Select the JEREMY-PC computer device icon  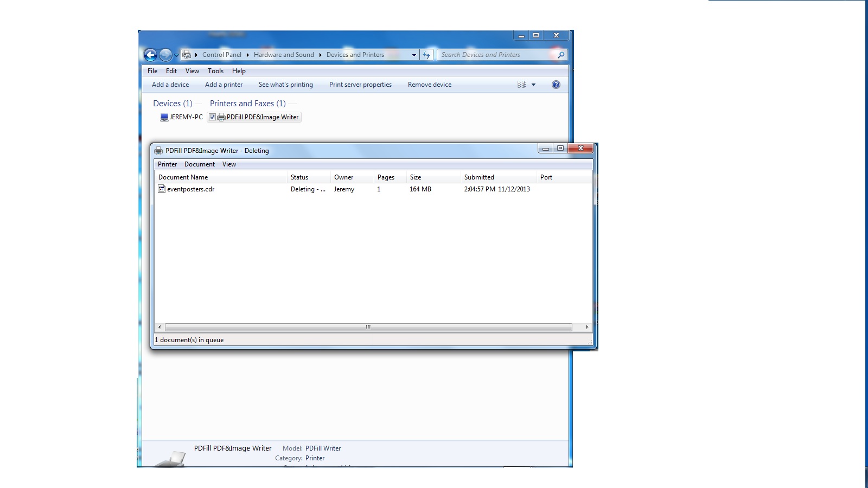[x=164, y=117]
